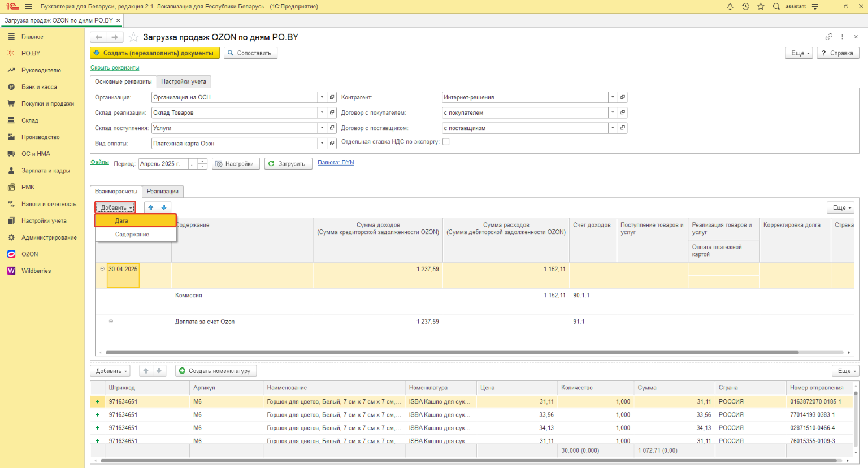This screenshot has width=868, height=468.
Task: Open Валюта: BYN link
Action: coord(336,162)
